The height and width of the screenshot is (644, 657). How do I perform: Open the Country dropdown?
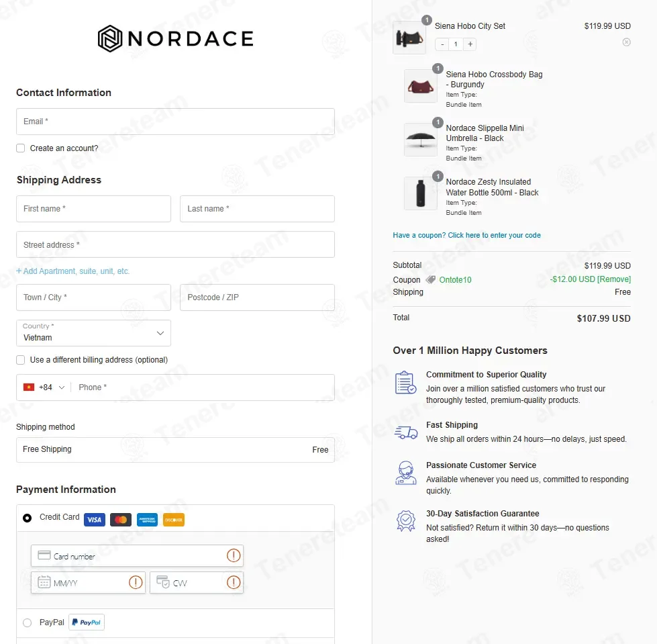pos(93,333)
